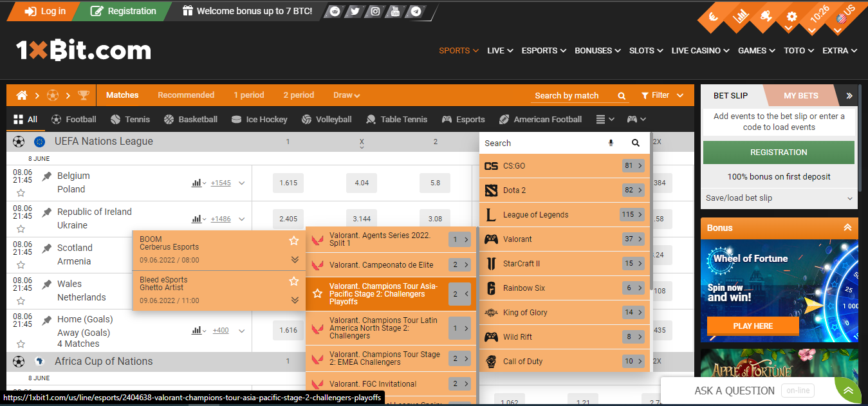
Task: Open the Draw dropdown above the odds
Action: pyautogui.click(x=346, y=95)
